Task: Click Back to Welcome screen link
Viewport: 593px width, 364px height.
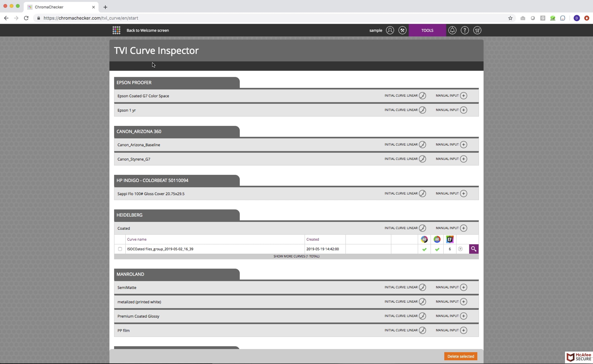Action: click(x=148, y=30)
